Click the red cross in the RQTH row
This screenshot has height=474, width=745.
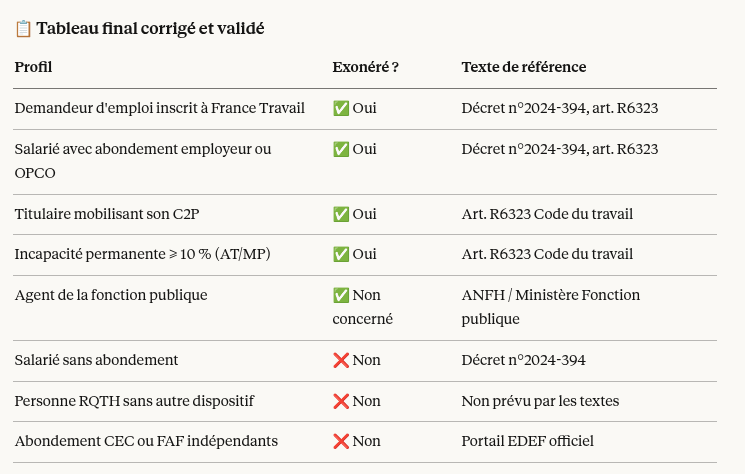341,401
